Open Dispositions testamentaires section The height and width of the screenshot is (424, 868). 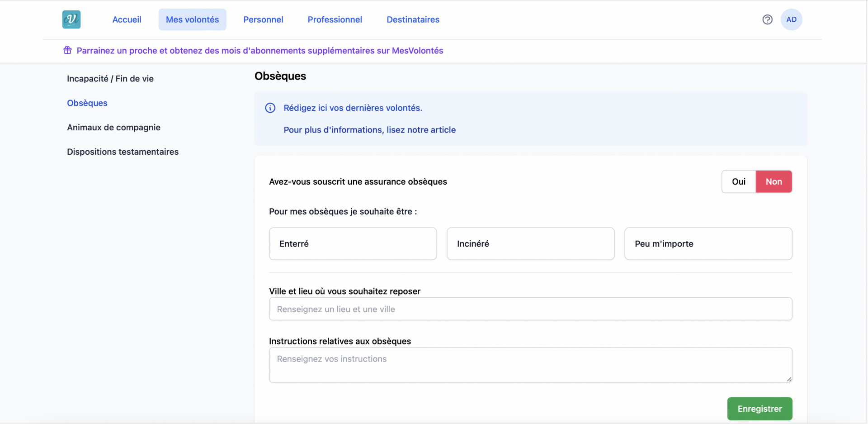(x=123, y=152)
